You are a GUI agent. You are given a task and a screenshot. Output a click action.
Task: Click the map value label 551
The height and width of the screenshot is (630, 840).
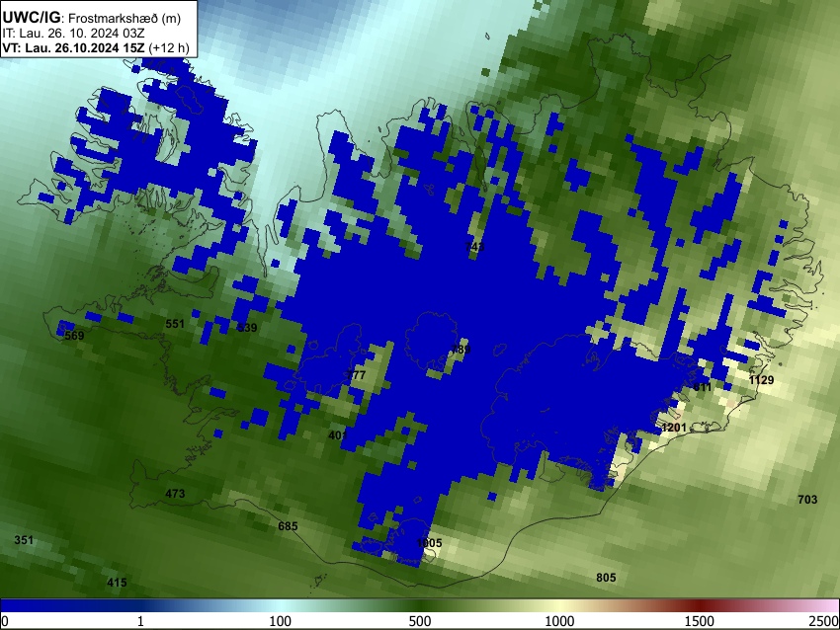tap(175, 324)
